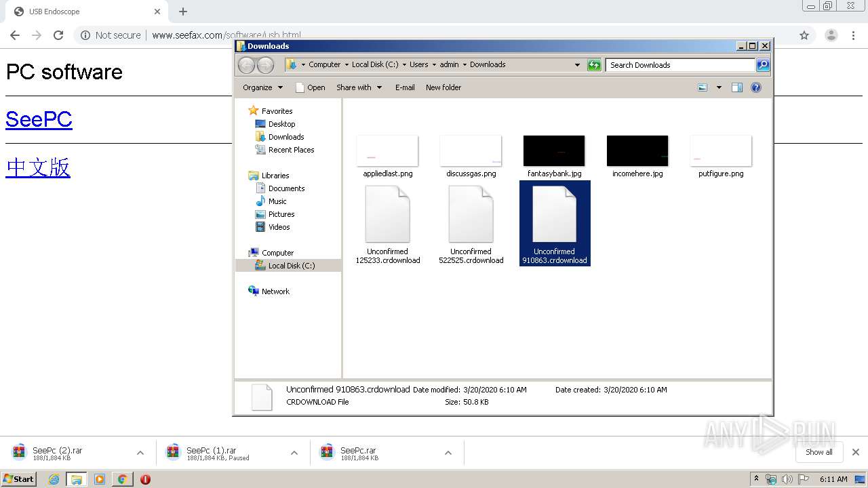
Task: Click E-mail in the toolbar
Action: pos(405,87)
